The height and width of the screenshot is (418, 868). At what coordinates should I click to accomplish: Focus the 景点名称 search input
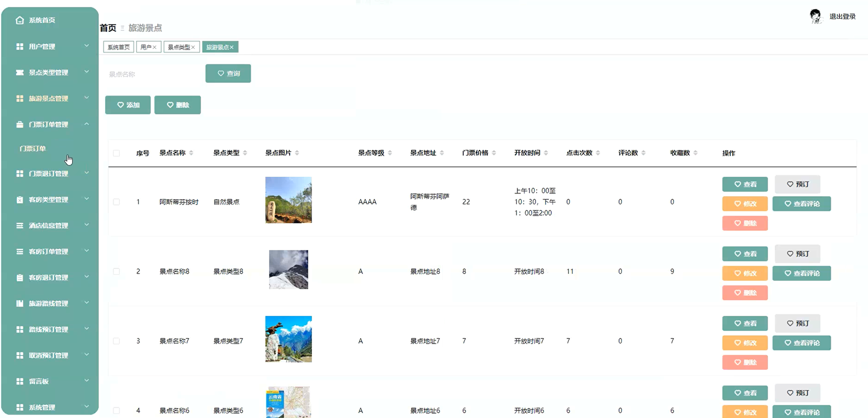click(x=153, y=74)
